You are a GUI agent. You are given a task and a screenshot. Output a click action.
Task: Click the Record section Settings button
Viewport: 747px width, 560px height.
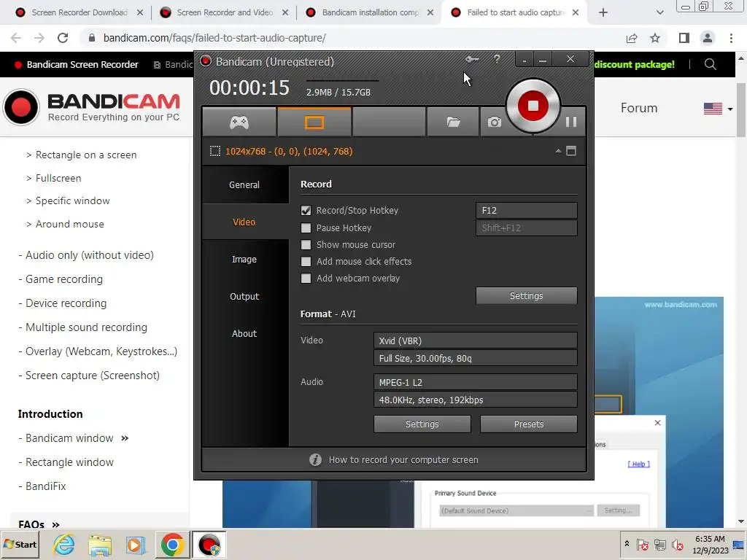click(x=527, y=296)
